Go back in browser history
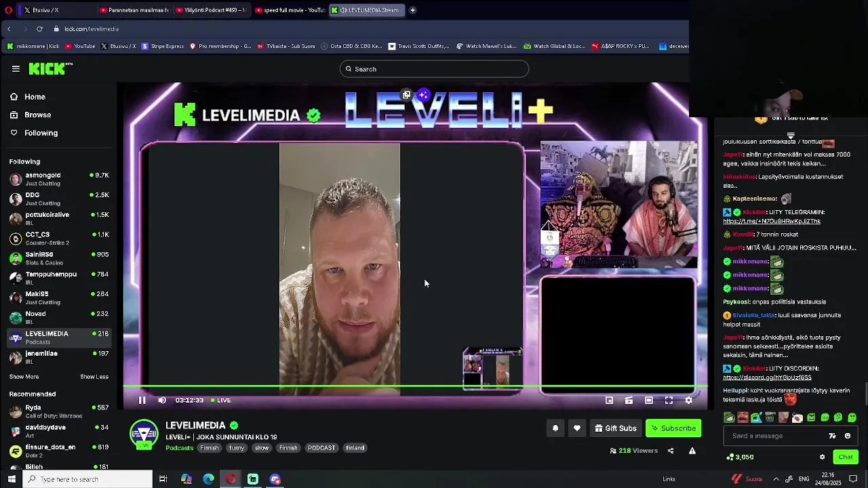This screenshot has width=868, height=488. pos(9,28)
